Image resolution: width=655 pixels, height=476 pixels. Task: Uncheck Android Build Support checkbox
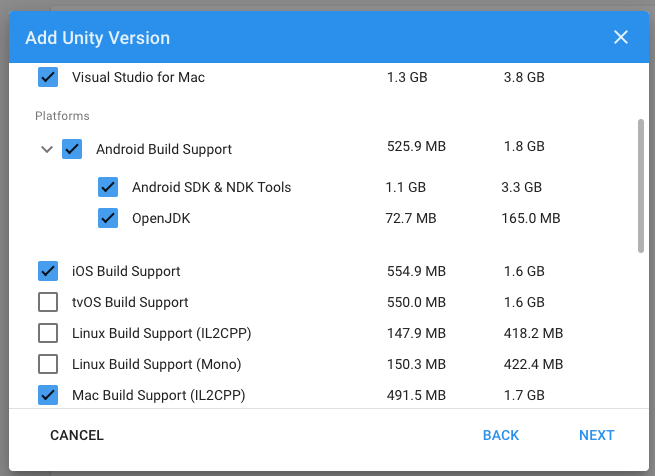72,149
